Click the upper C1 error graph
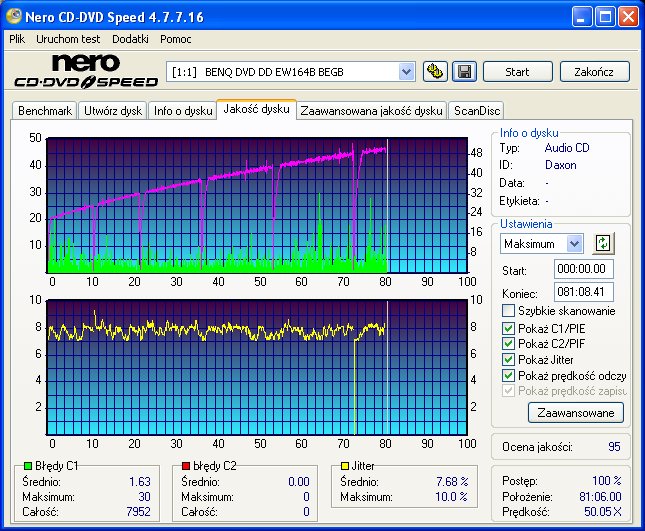Screen dimensions: 645x531 point(257,205)
